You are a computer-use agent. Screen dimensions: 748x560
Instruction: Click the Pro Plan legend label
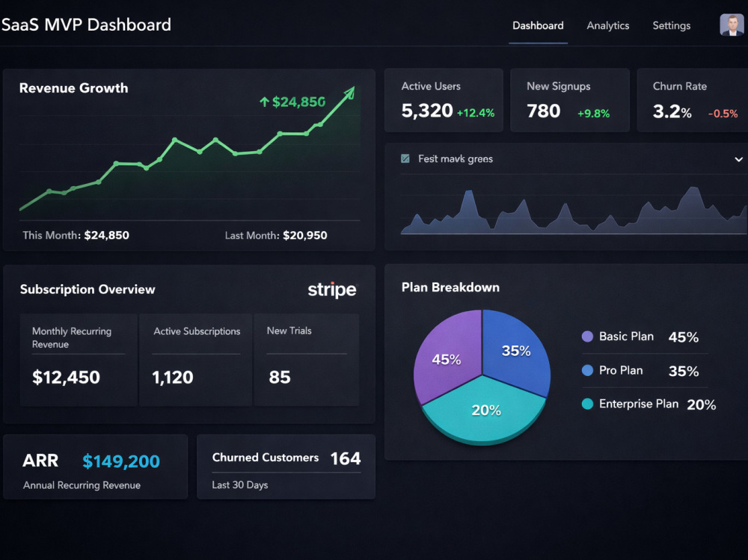pos(621,370)
